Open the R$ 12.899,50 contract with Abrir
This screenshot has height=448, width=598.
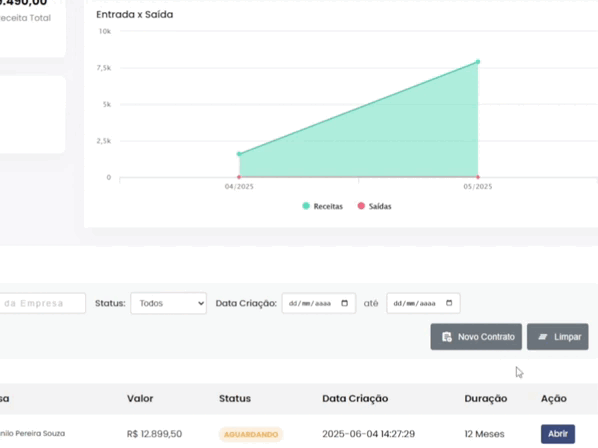558,434
